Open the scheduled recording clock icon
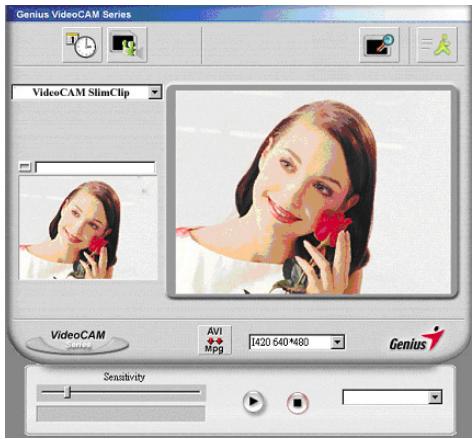Viewport: 474px width, 439px height. point(82,45)
